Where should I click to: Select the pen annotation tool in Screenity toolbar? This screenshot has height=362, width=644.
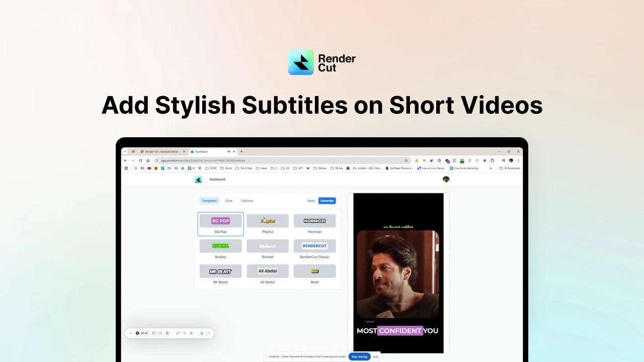(178, 333)
